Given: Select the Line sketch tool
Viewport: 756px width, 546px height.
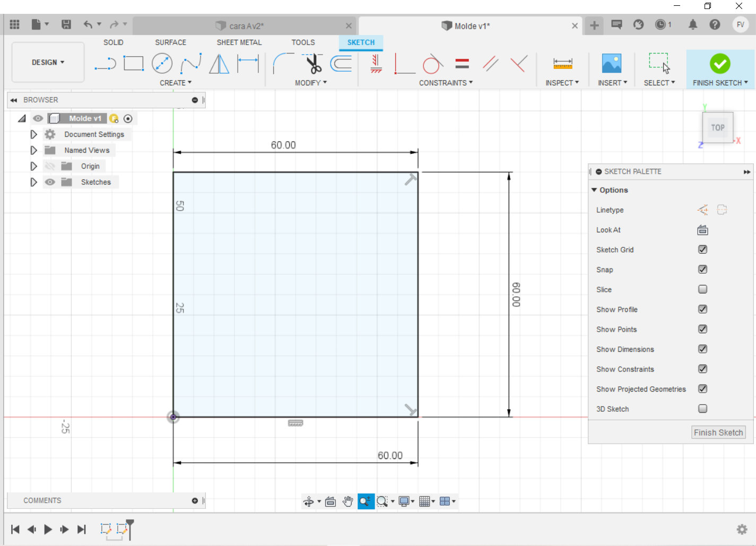Looking at the screenshot, I should tap(105, 64).
